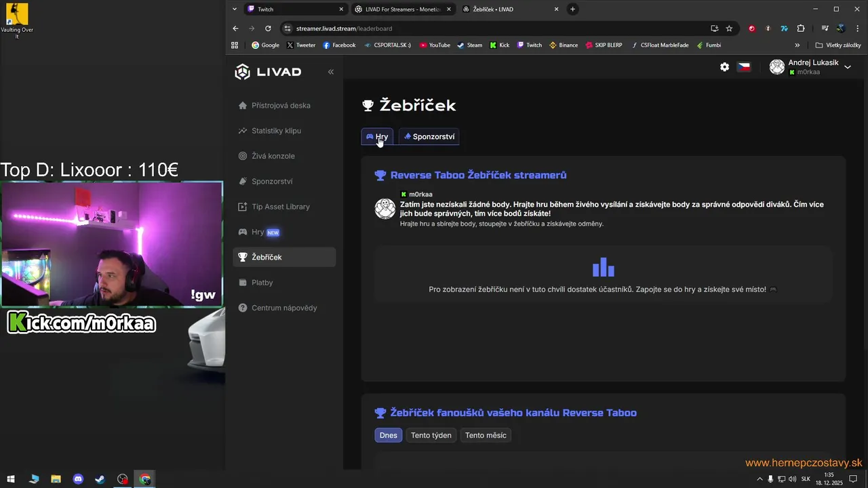
Task: Open the Chrome apps grid
Action: tap(235, 45)
